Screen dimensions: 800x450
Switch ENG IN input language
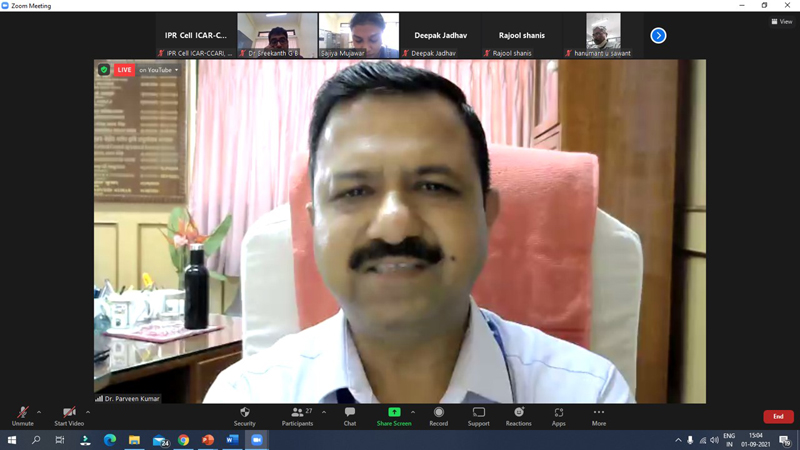coord(729,440)
